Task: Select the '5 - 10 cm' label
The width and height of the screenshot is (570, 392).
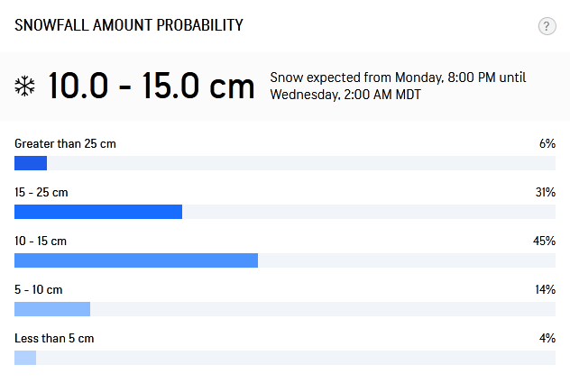Action: 39,290
